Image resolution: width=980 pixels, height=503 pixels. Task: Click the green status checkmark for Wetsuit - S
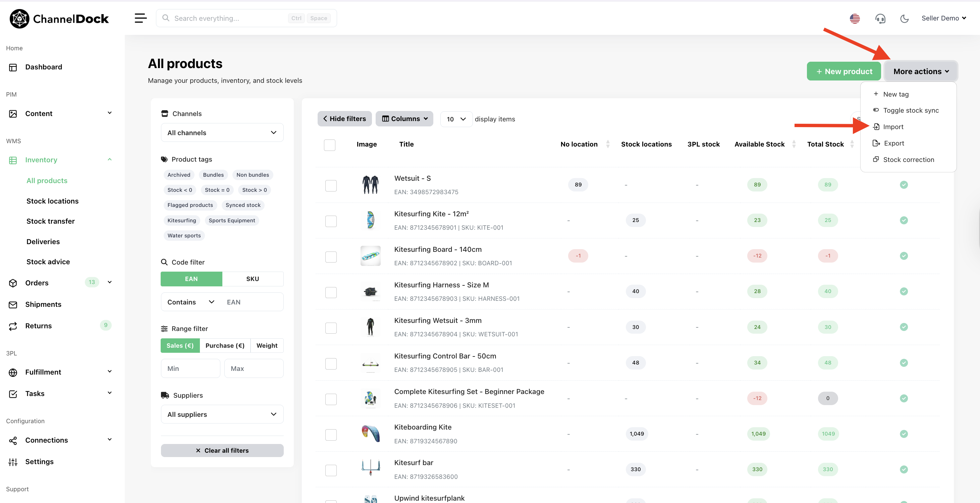[x=904, y=185]
